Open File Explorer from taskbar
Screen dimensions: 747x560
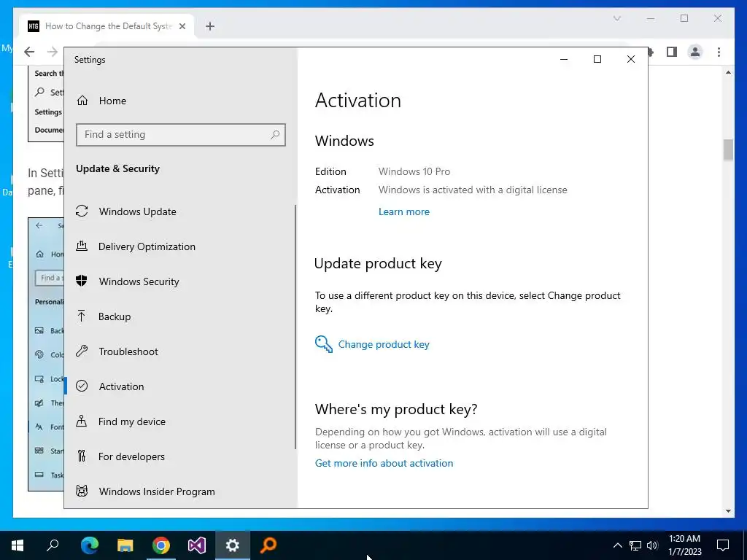(x=125, y=545)
